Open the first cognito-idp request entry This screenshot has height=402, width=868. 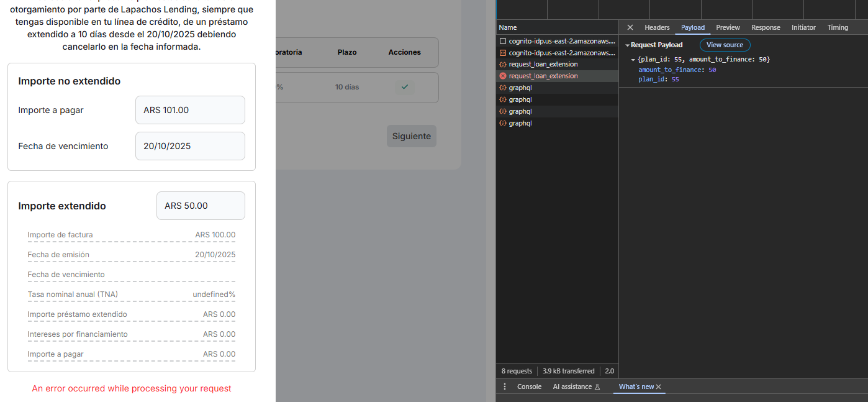pyautogui.click(x=561, y=40)
